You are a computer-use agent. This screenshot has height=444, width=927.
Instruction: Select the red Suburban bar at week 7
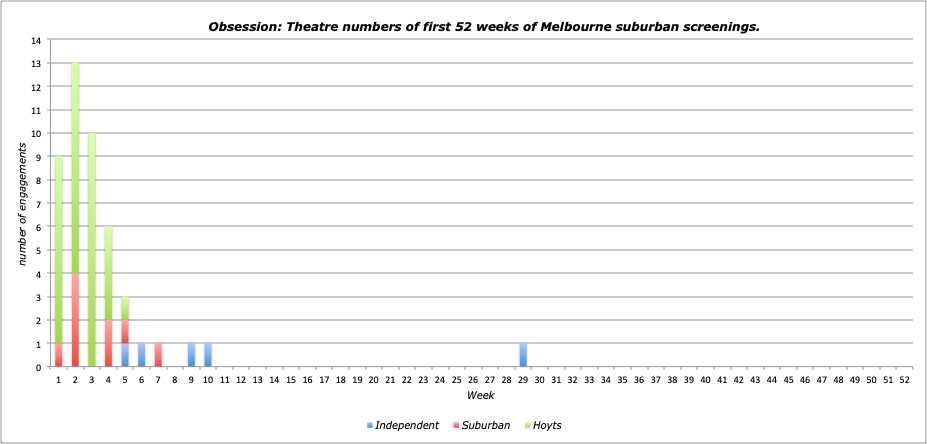pyautogui.click(x=158, y=355)
